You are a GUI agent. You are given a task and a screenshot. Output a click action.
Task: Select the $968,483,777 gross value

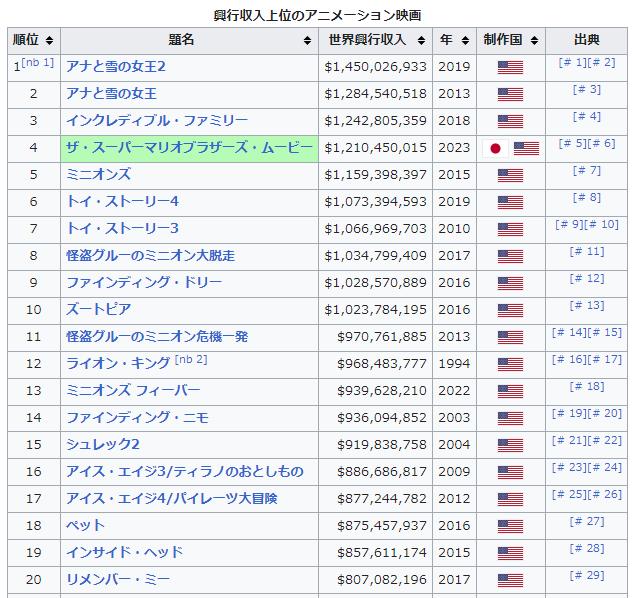pyautogui.click(x=382, y=364)
